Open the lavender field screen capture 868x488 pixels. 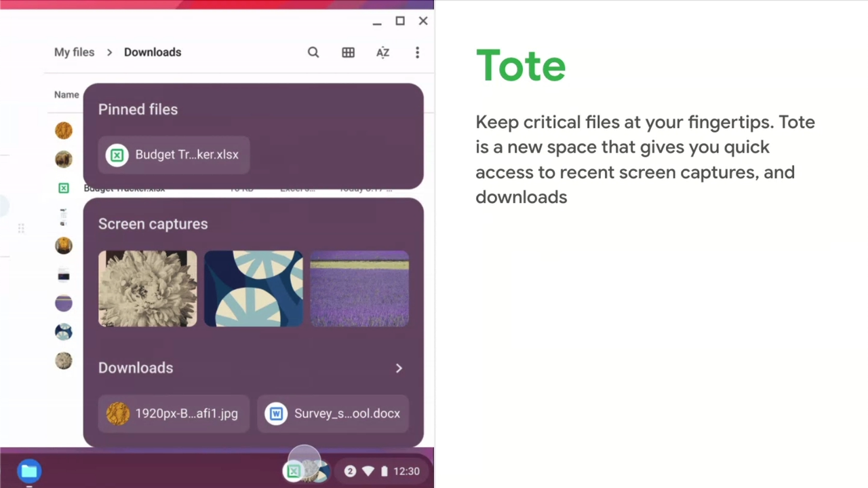(359, 288)
